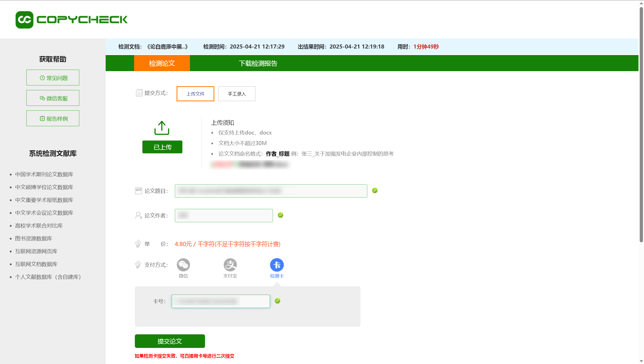Viewport: 644px width, 364px height.
Task: Click 中文重要学术报纸数据库 list entry
Action: coord(44,200)
